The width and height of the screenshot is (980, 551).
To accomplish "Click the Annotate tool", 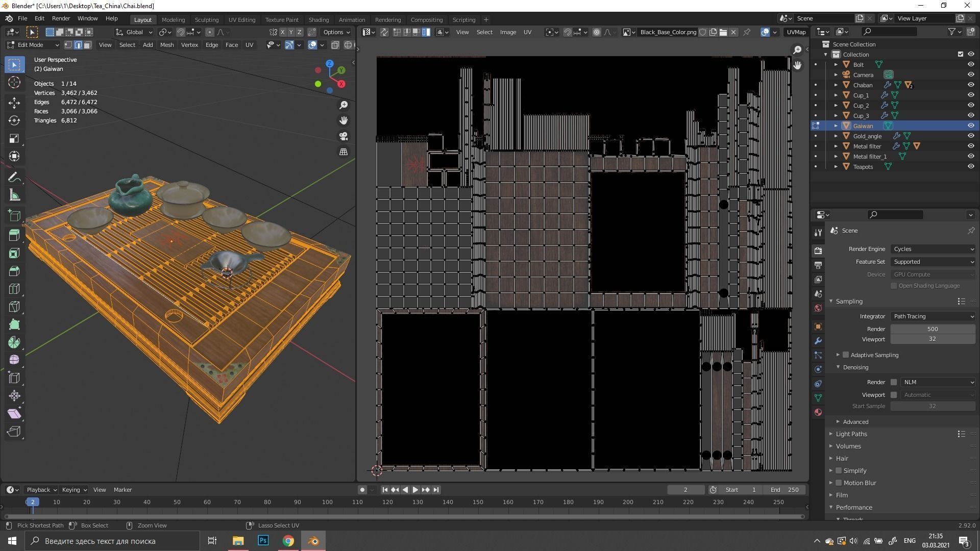I will [x=14, y=178].
